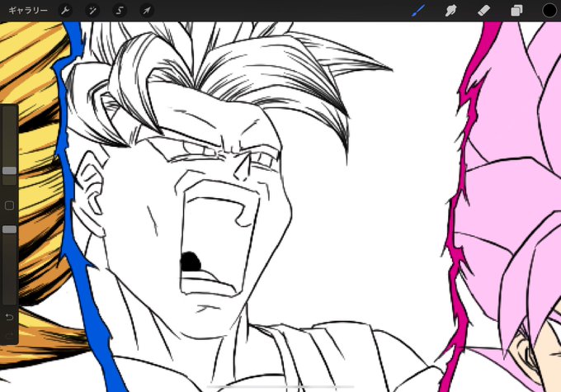
Task: Select the Eraser tool
Action: click(483, 11)
